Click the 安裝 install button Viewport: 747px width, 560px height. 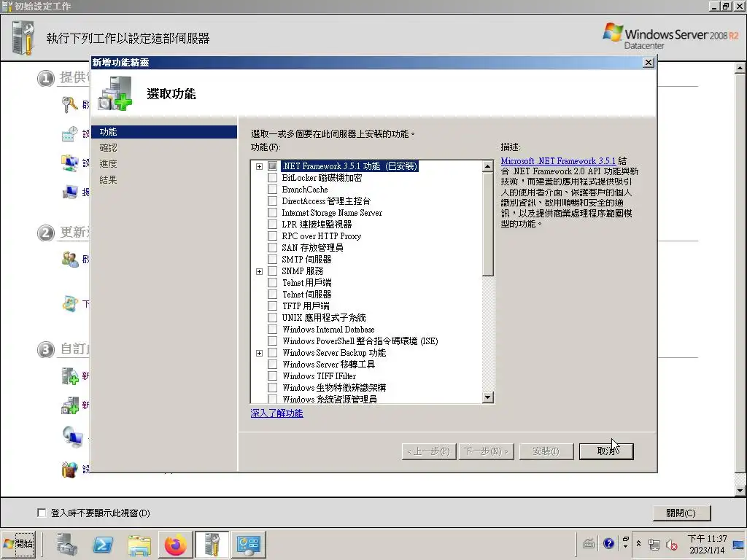point(546,451)
